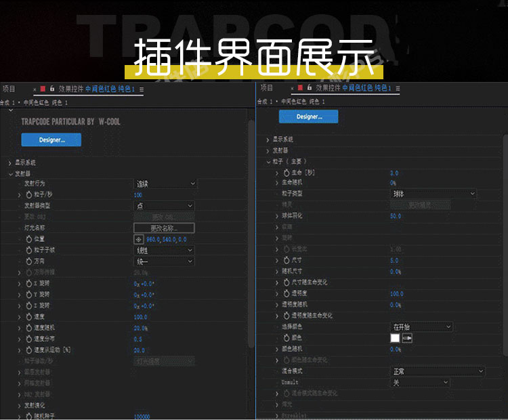Open the 选择颜色 dropdown showing 在开始
508x420 pixels.
[x=421, y=327]
